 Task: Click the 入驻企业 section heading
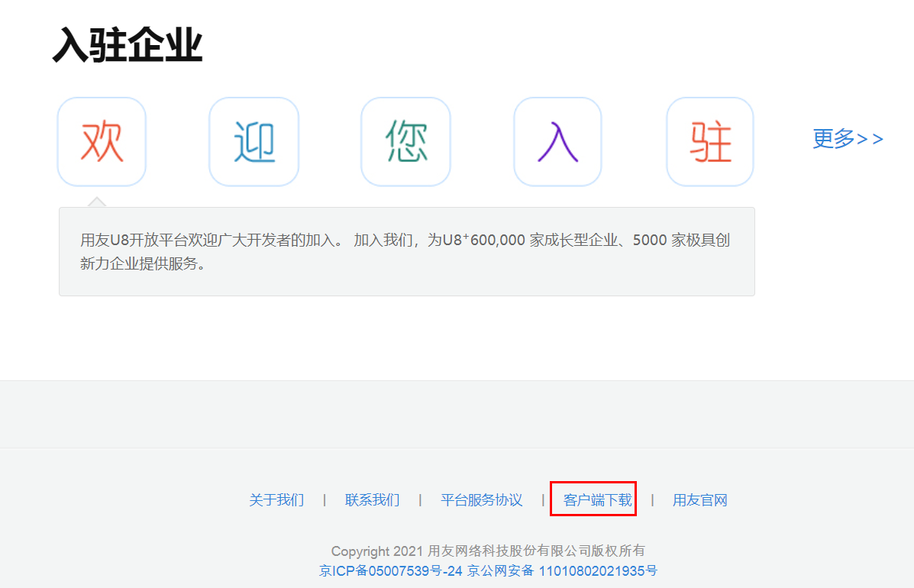tap(128, 46)
